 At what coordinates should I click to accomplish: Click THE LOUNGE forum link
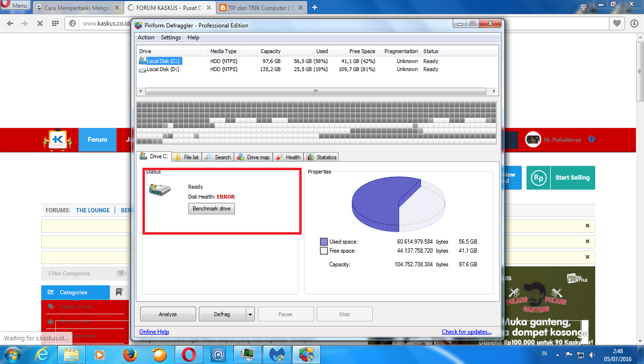click(x=93, y=210)
